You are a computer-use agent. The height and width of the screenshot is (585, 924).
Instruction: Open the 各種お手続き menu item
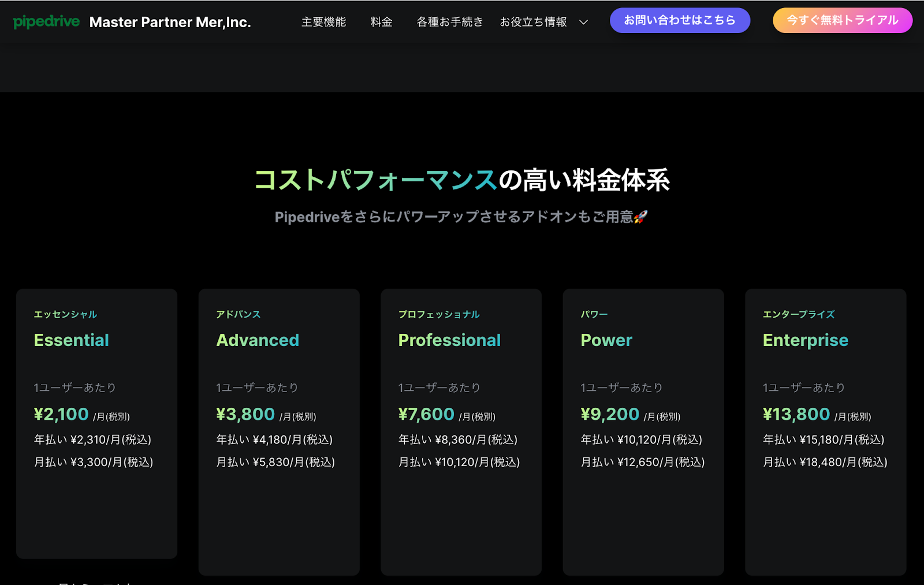tap(449, 22)
